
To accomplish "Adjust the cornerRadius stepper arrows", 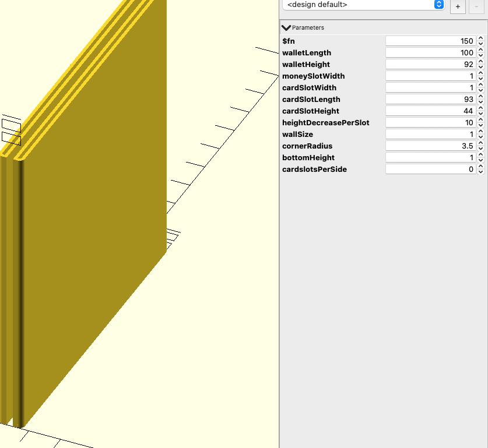I will coord(481,146).
